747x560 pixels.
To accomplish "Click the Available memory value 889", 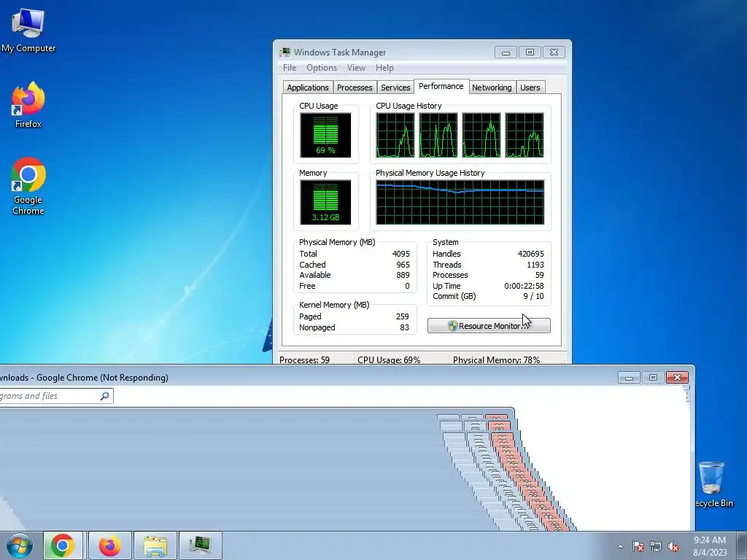I will [x=403, y=275].
